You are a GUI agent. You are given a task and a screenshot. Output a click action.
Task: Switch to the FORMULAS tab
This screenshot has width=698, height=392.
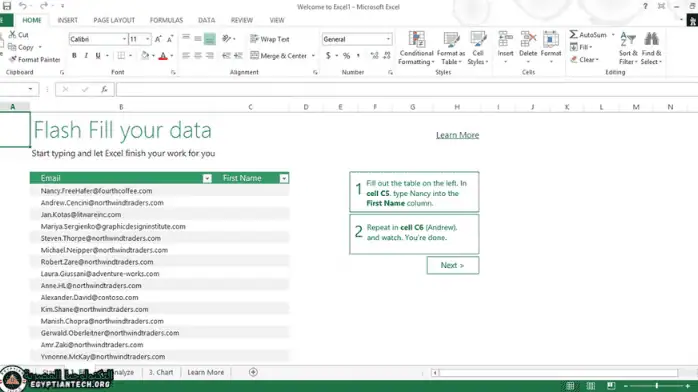pyautogui.click(x=166, y=20)
